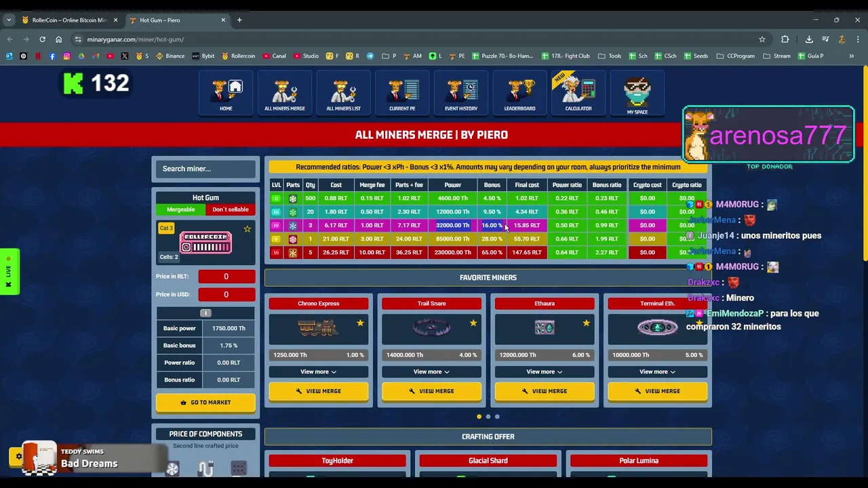
Task: Expand View more on Chrono Express
Action: [319, 371]
